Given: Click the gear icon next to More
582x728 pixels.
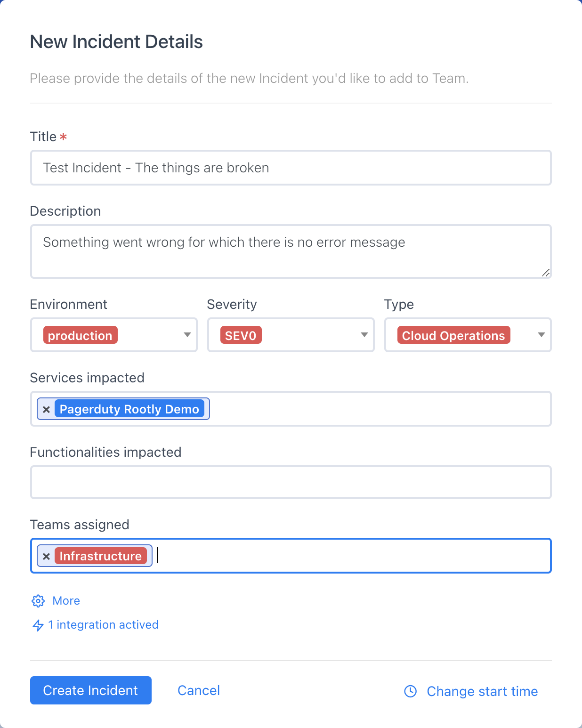Looking at the screenshot, I should [x=38, y=601].
